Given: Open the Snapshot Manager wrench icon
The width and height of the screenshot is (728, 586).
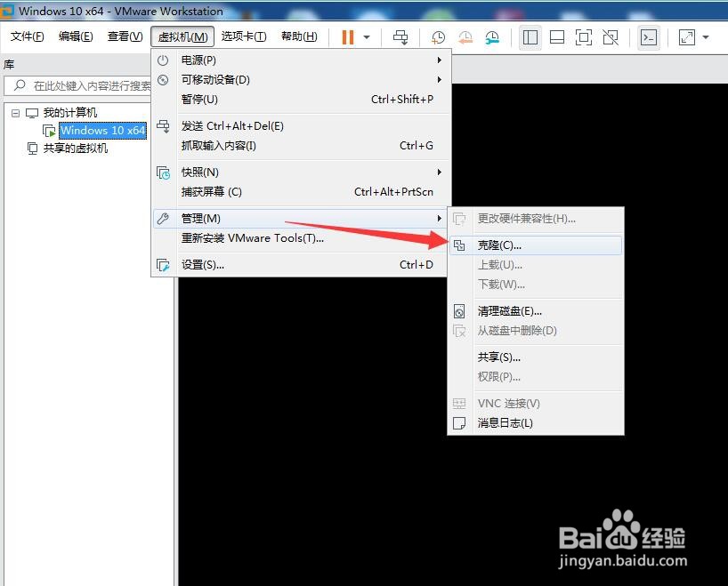Looking at the screenshot, I should [491, 37].
